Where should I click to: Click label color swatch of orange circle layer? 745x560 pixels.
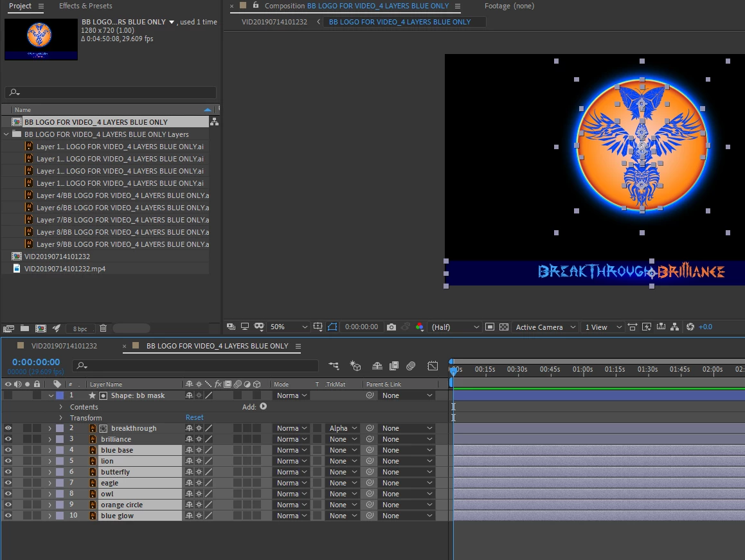(60, 504)
